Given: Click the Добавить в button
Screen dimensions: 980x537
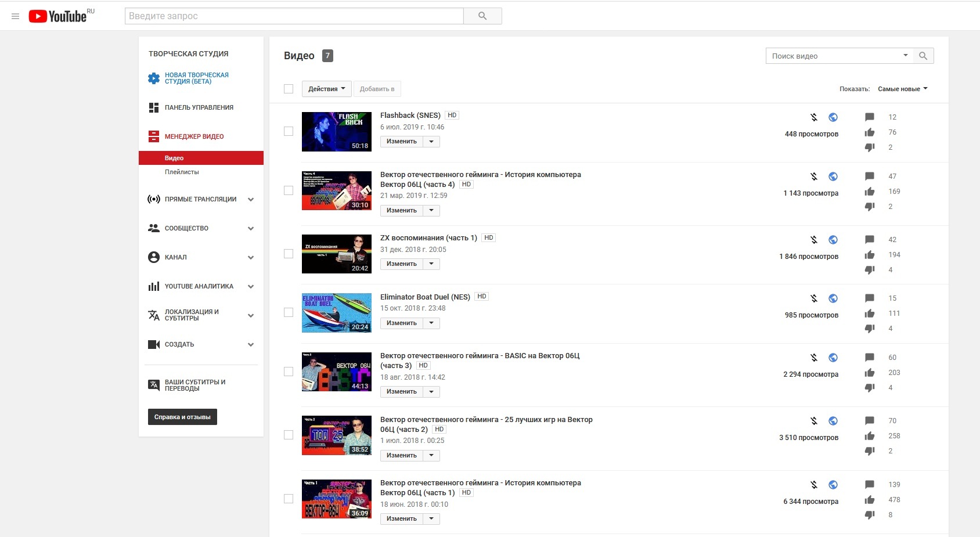Looking at the screenshot, I should point(377,89).
